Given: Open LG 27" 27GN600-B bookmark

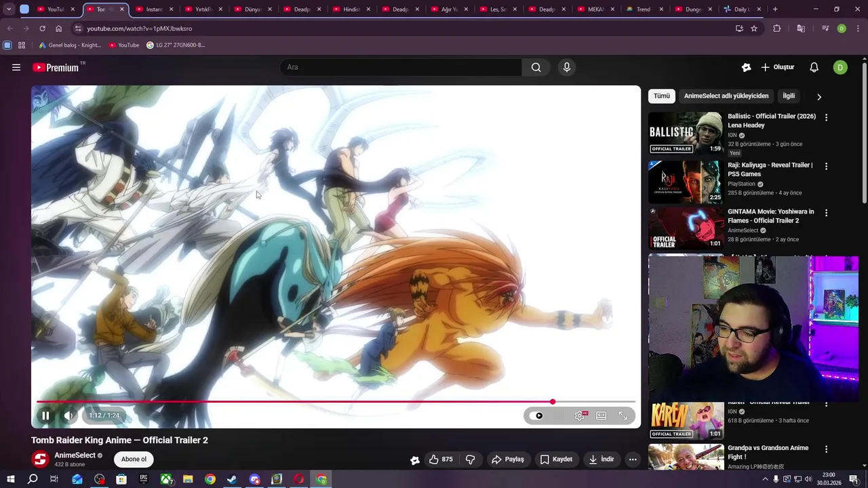Looking at the screenshot, I should pyautogui.click(x=176, y=45).
